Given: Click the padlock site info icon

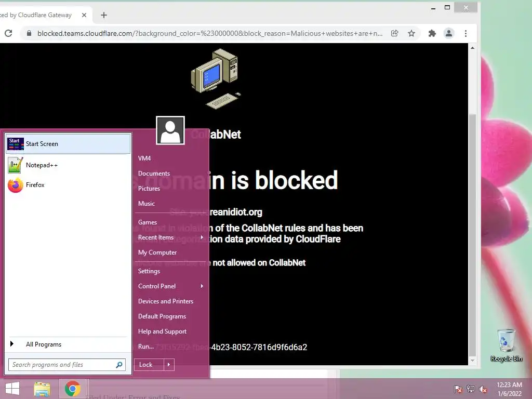Looking at the screenshot, I should pyautogui.click(x=29, y=33).
